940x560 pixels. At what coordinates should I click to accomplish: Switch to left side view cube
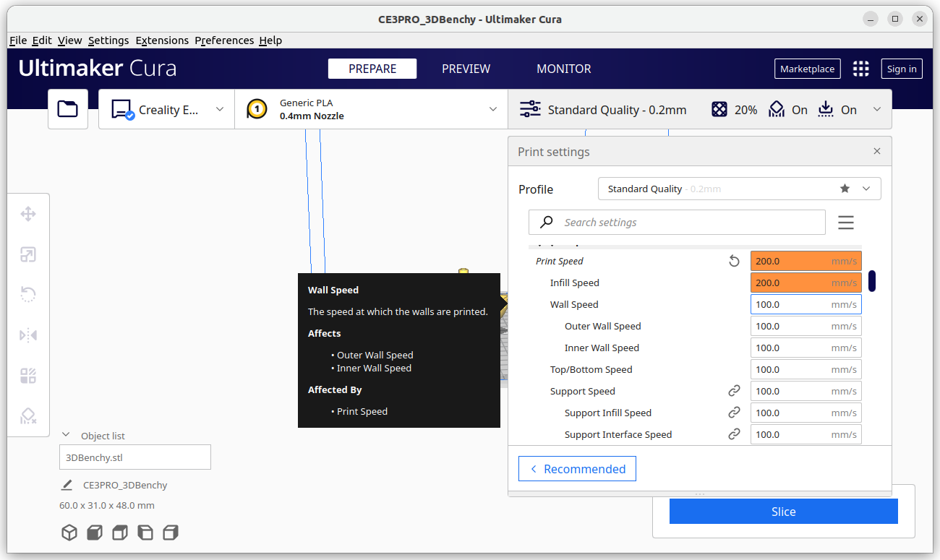click(x=145, y=533)
